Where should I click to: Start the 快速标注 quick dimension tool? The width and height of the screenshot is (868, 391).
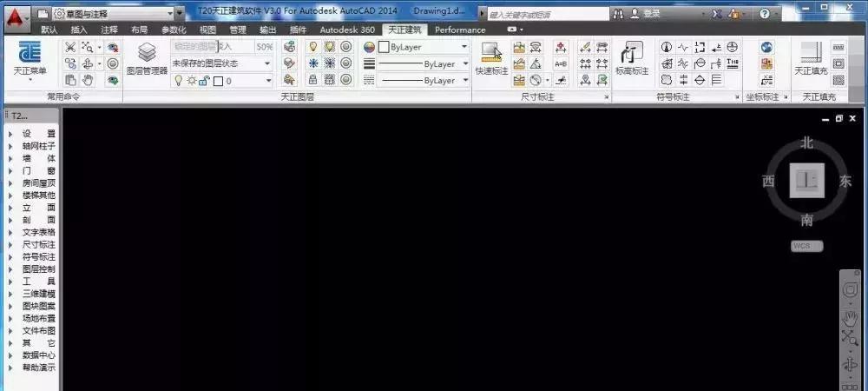click(x=491, y=58)
